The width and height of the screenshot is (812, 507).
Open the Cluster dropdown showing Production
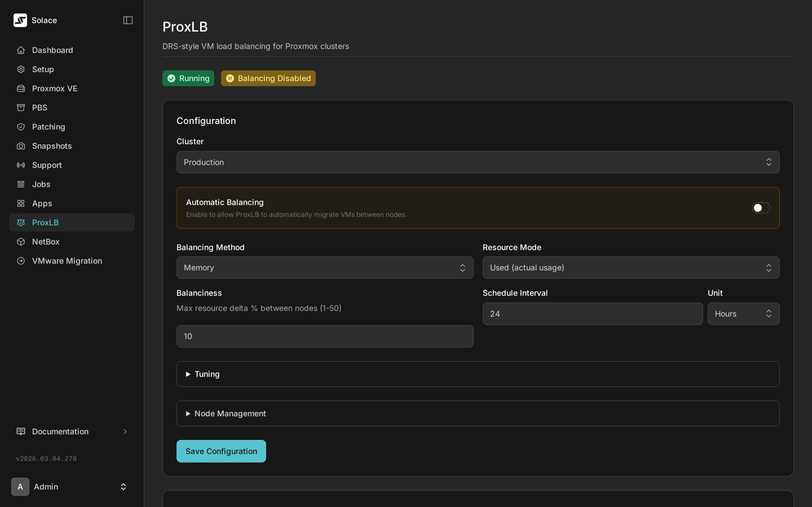(478, 162)
